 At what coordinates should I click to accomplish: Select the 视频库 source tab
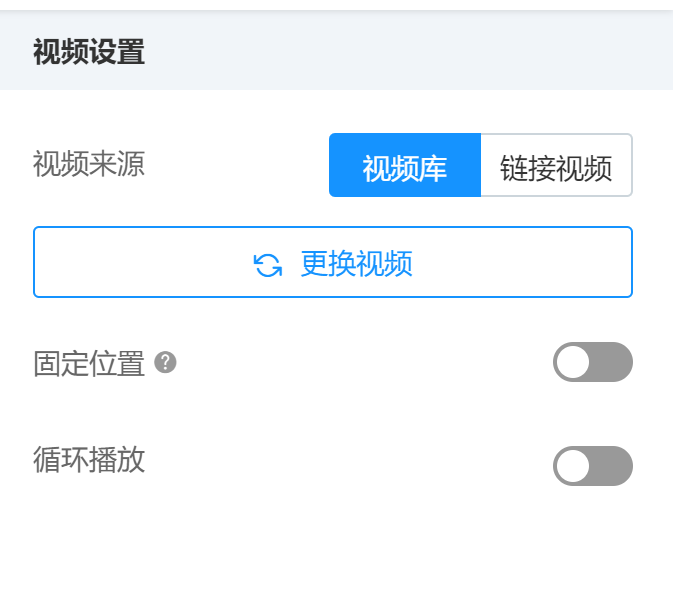click(x=405, y=165)
